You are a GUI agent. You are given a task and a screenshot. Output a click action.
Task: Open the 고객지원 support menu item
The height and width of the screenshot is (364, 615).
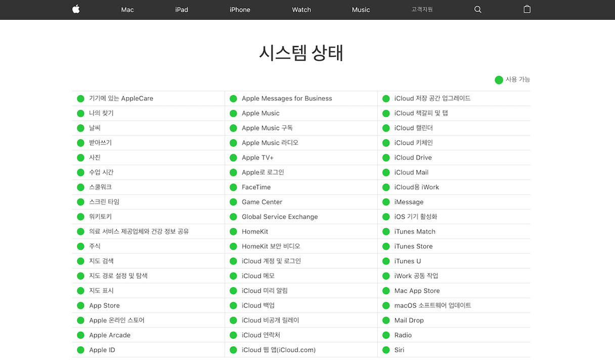tap(422, 10)
